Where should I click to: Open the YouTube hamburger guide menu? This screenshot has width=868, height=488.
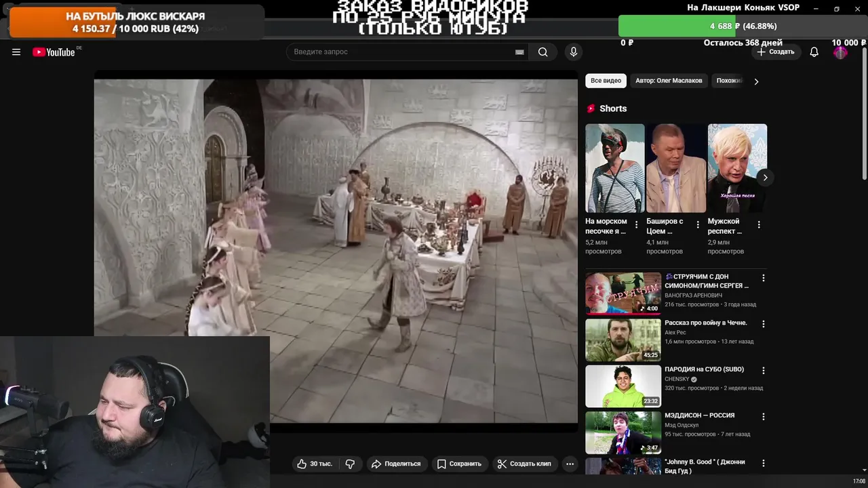[16, 52]
